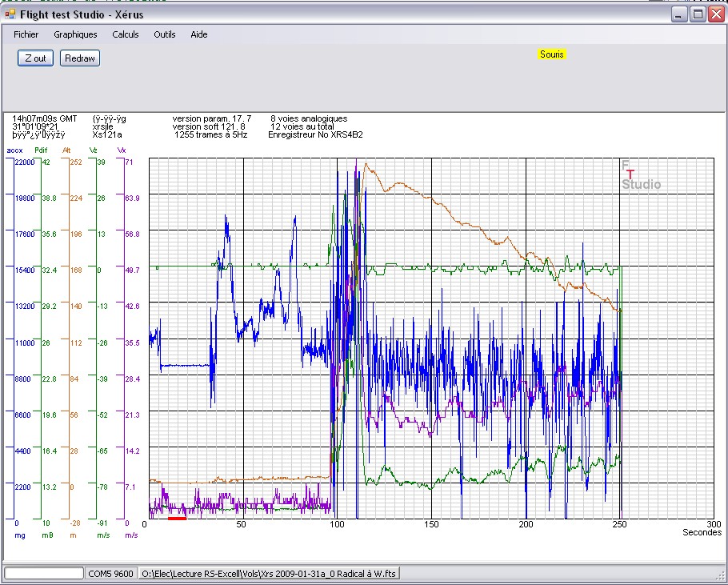Click the COM5 9600 status panel

click(x=111, y=573)
